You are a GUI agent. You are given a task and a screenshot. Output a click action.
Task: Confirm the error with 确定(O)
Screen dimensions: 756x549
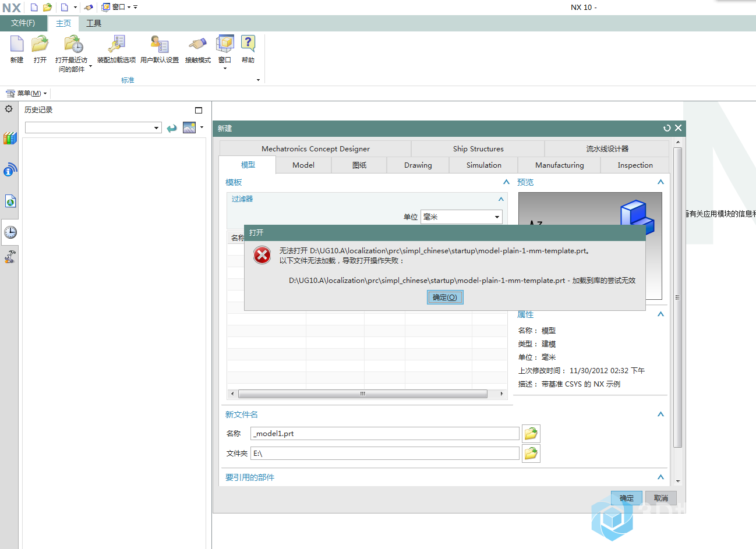pyautogui.click(x=445, y=297)
